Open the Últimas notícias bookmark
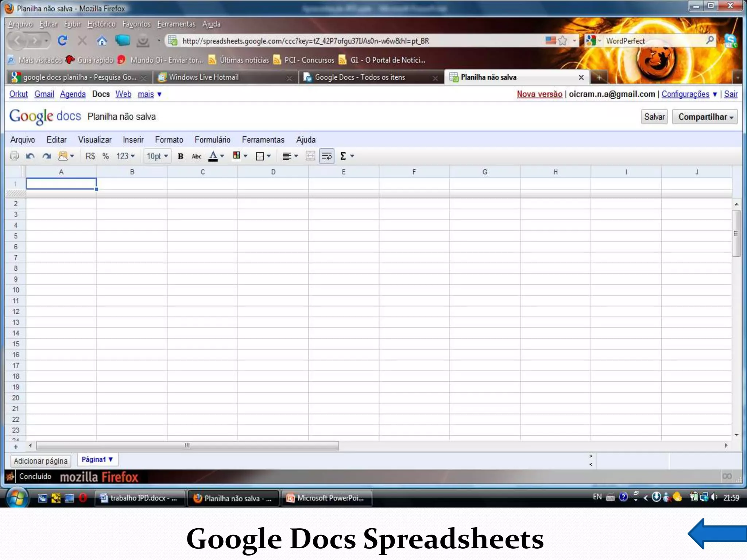The image size is (747, 560). point(239,60)
